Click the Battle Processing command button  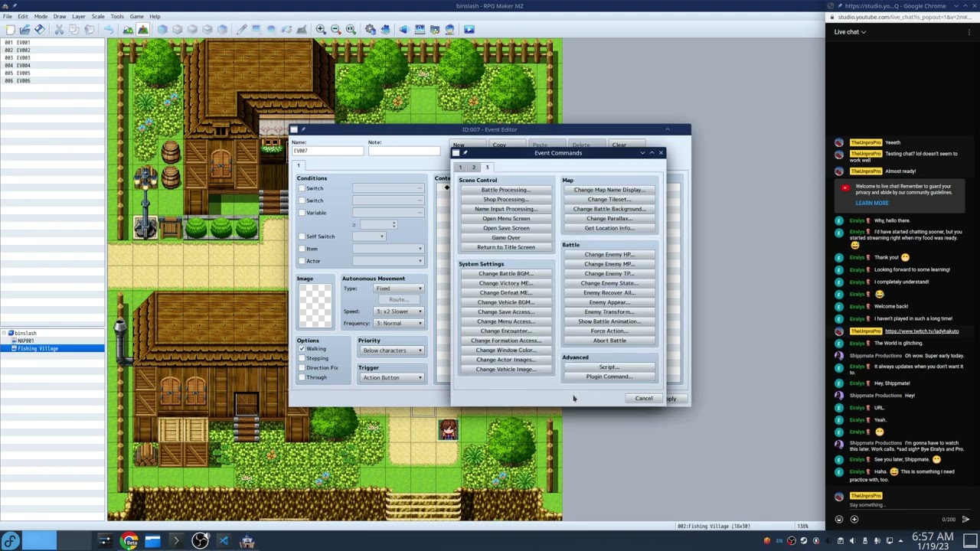tap(506, 190)
